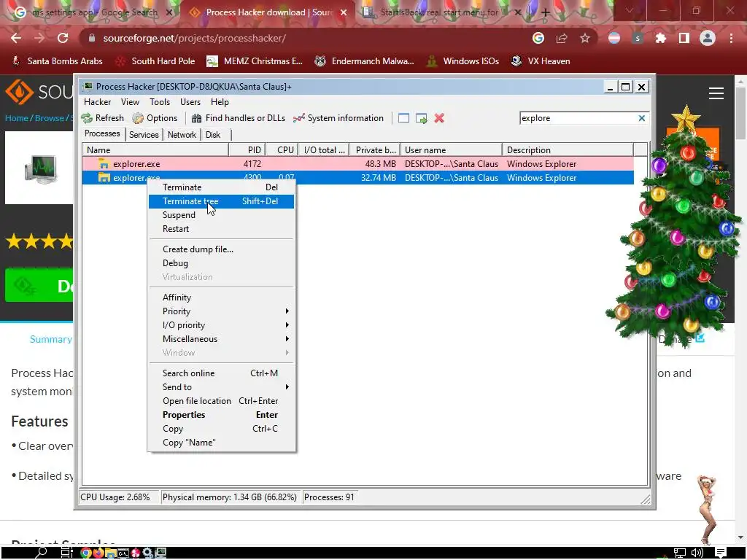Open System information graph window
Screen dimensions: 747x560
pos(338,118)
